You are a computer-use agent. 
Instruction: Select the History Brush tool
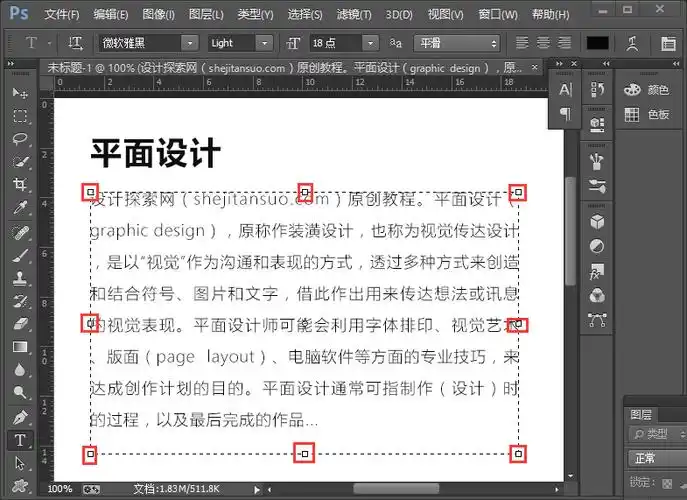pos(20,301)
